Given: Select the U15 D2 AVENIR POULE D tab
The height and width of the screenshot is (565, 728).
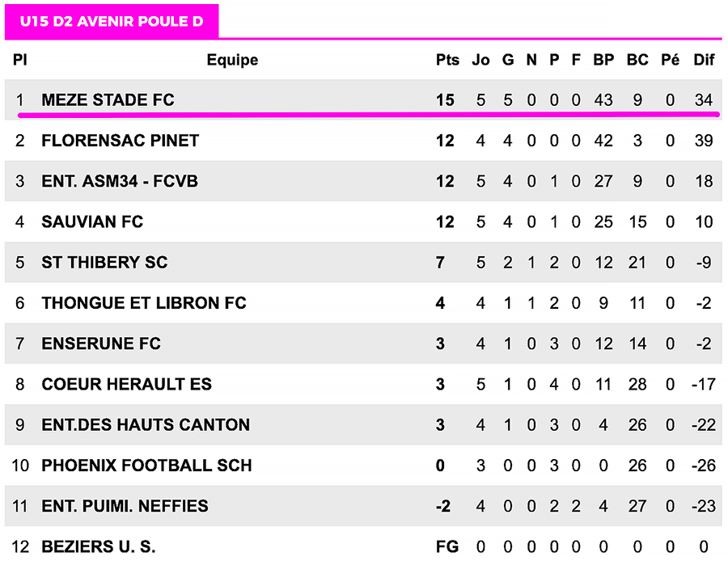Looking at the screenshot, I should (x=112, y=22).
